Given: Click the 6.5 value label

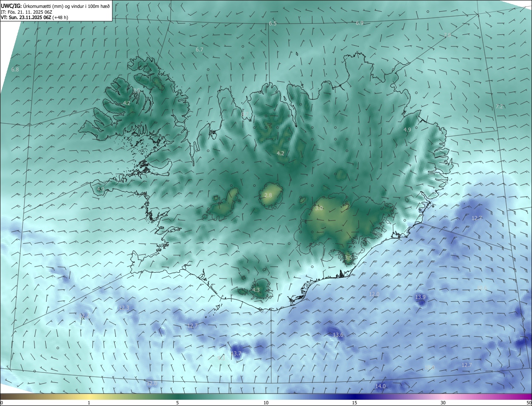Looking at the screenshot, I should tap(273, 24).
